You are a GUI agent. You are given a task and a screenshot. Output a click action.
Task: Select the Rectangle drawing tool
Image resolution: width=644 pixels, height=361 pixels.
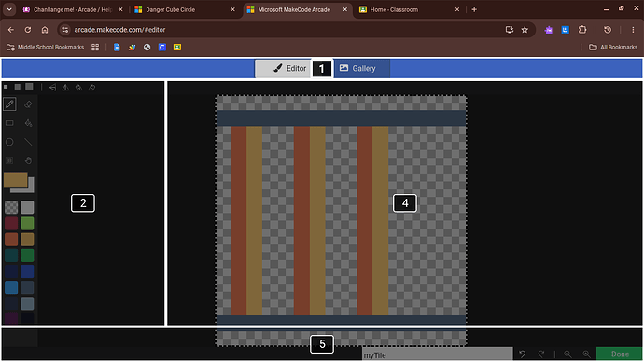[9, 123]
